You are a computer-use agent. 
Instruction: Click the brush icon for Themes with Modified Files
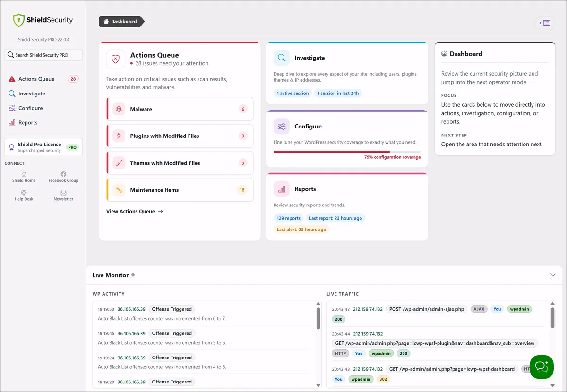[x=119, y=163]
